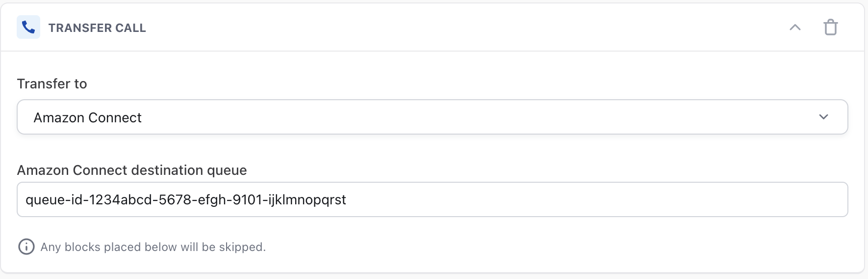Click the word "queue" in the destination label
This screenshot has width=868, height=279.
pos(227,171)
